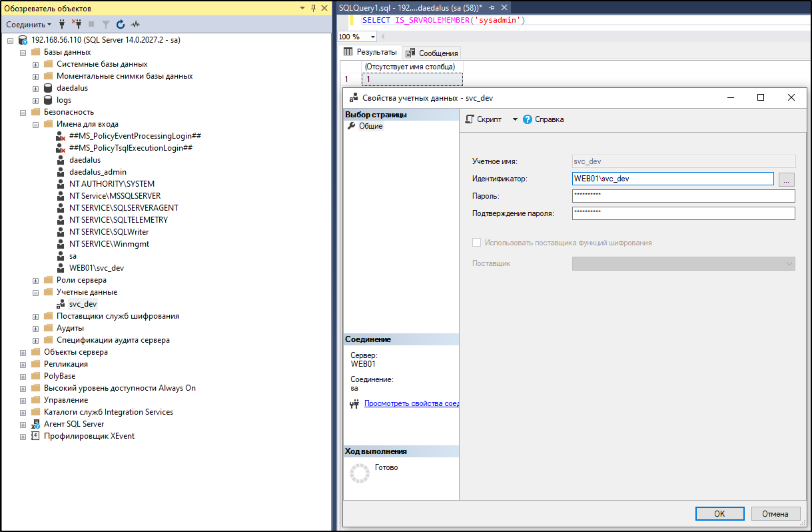Open Activity Monitor via the waveform toolbar icon
The image size is (812, 532).
click(135, 24)
